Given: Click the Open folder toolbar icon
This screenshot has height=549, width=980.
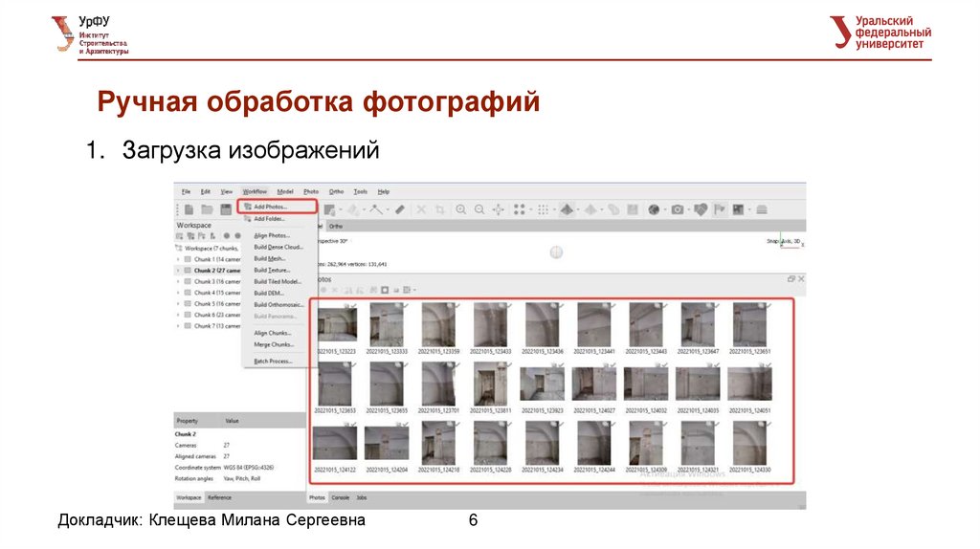Looking at the screenshot, I should pyautogui.click(x=207, y=209).
